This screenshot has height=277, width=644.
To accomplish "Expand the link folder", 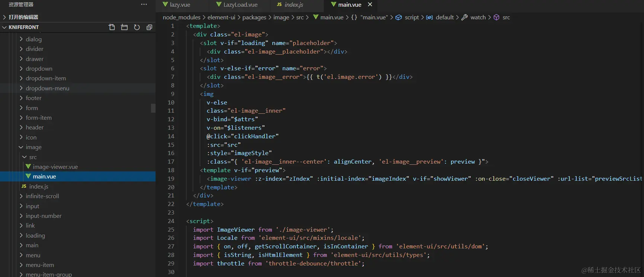I will point(30,225).
